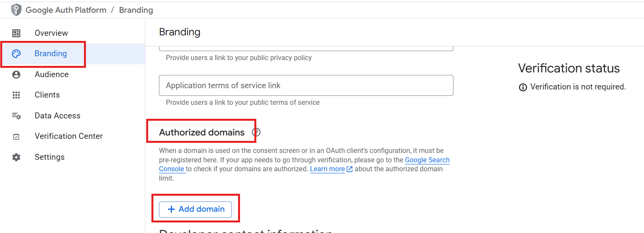The height and width of the screenshot is (233, 644).
Task: Focus the Application terms of service link field
Action: coord(306,86)
